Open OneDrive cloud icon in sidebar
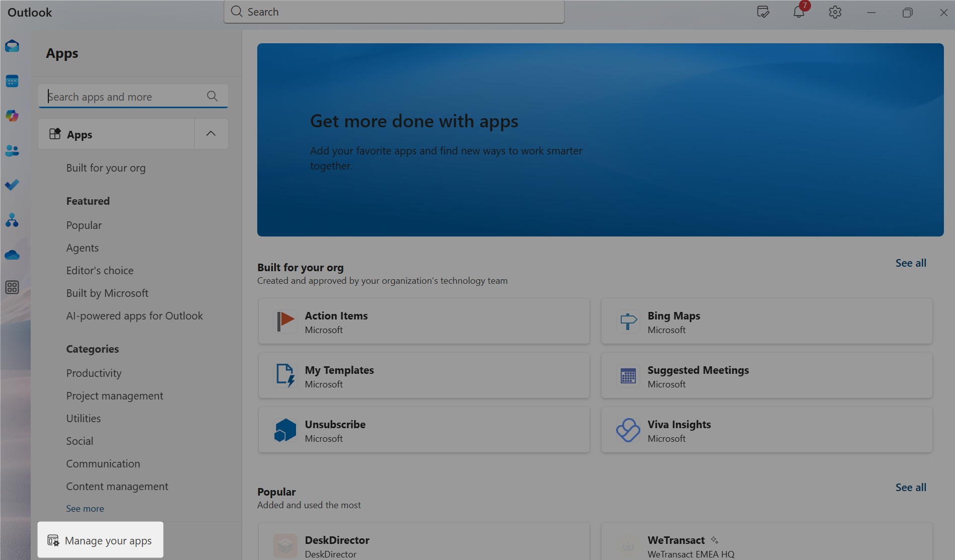This screenshot has width=955, height=560. 12,255
